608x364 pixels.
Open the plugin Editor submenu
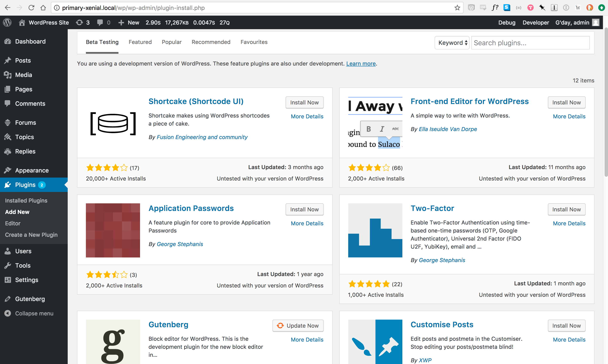point(13,223)
